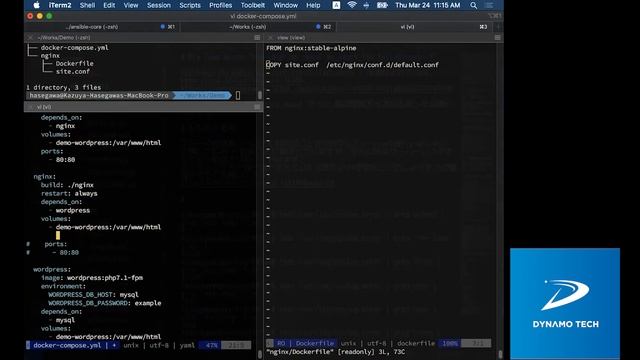Click 'WORDPRESS_DB_PASSWORD: example' line

coord(104,303)
